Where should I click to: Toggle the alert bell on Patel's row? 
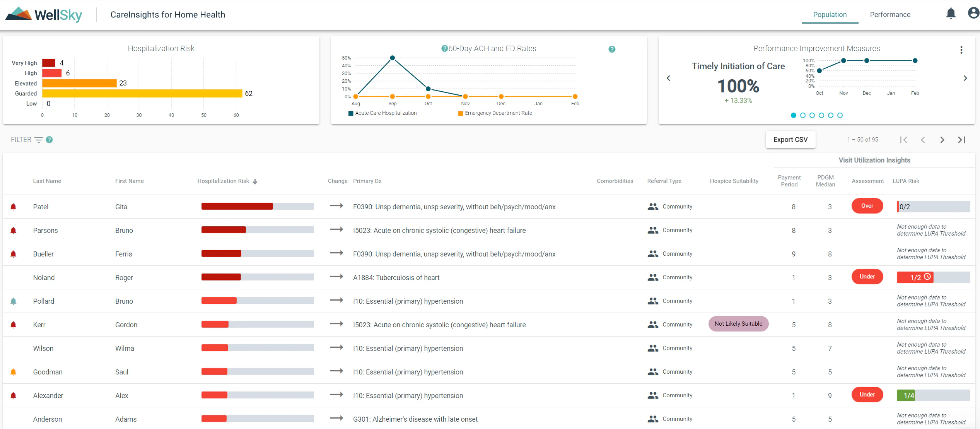coord(14,207)
